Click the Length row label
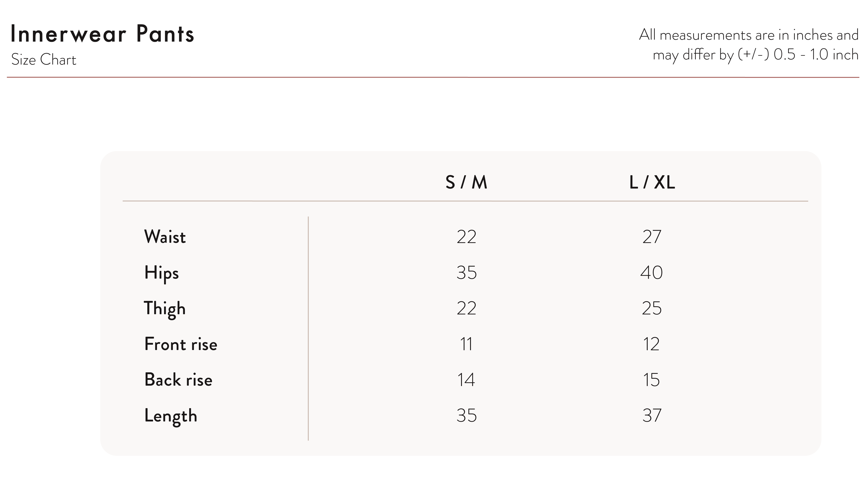 point(171,416)
